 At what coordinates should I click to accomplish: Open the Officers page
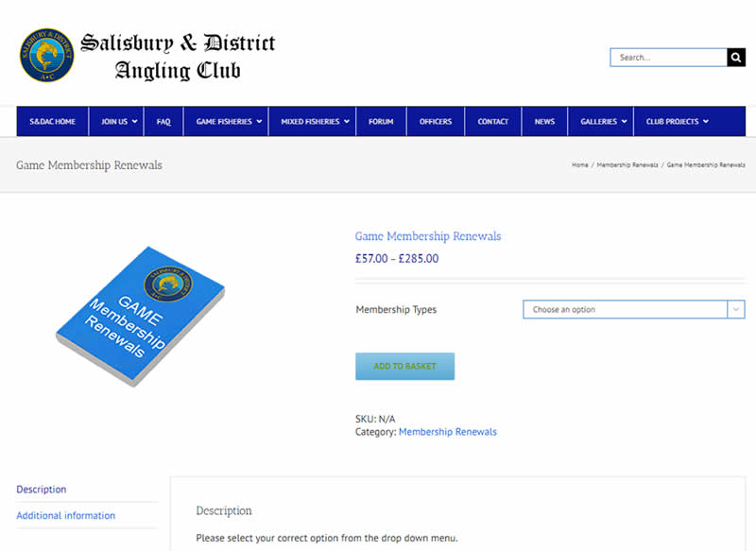pyautogui.click(x=436, y=122)
